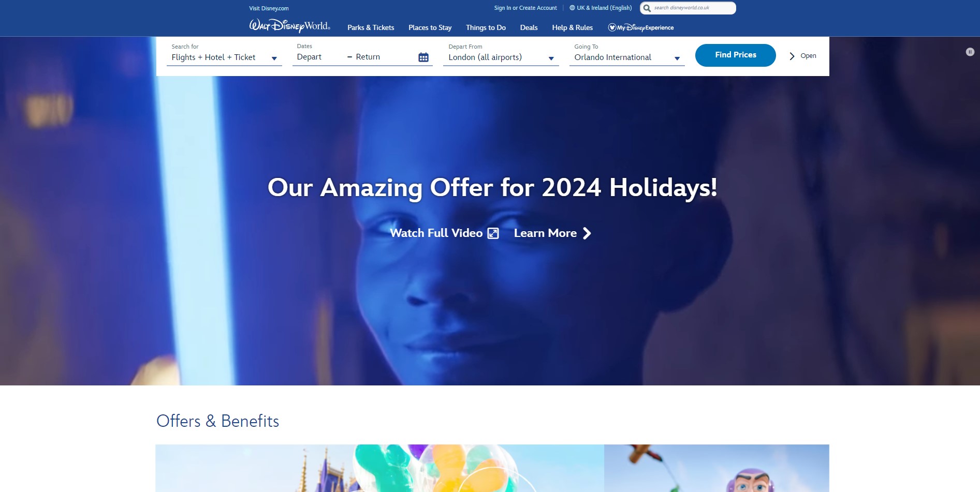Image resolution: width=980 pixels, height=492 pixels.
Task: Pause the hero background video
Action: point(970,52)
